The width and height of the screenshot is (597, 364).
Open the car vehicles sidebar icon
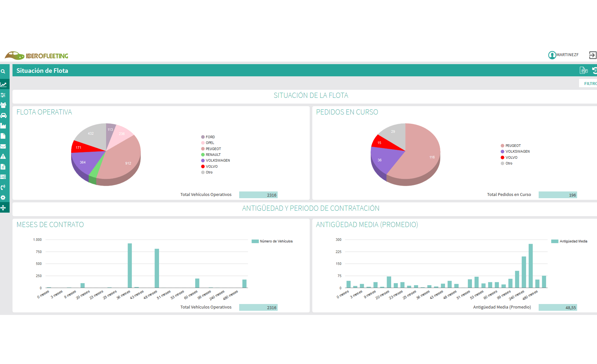tap(3, 115)
